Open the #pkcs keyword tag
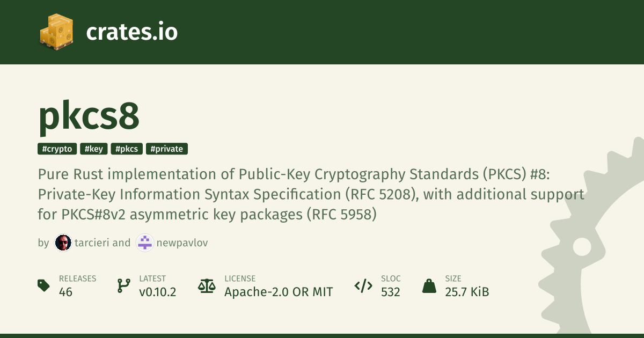This screenshot has height=338, width=644. (127, 149)
